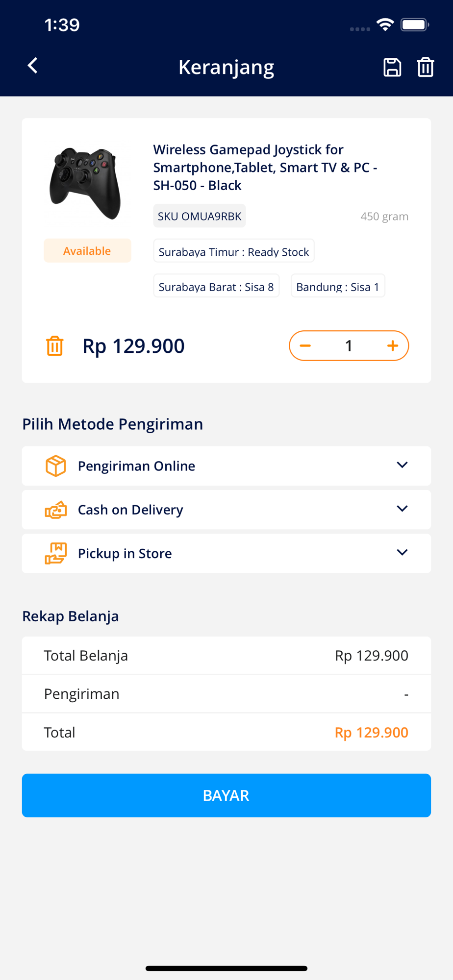This screenshot has height=980, width=453.
Task: Tap the header trash icon to empty cart
Action: coord(426,67)
